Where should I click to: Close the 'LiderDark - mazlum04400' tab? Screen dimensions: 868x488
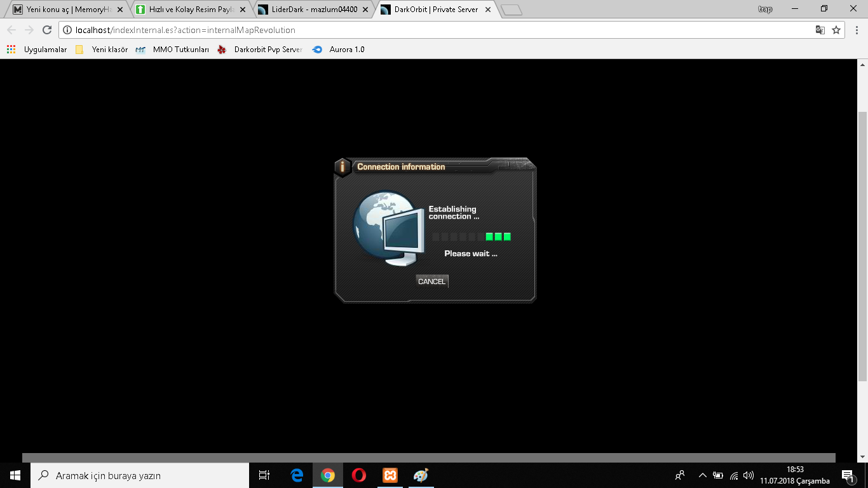coord(365,10)
